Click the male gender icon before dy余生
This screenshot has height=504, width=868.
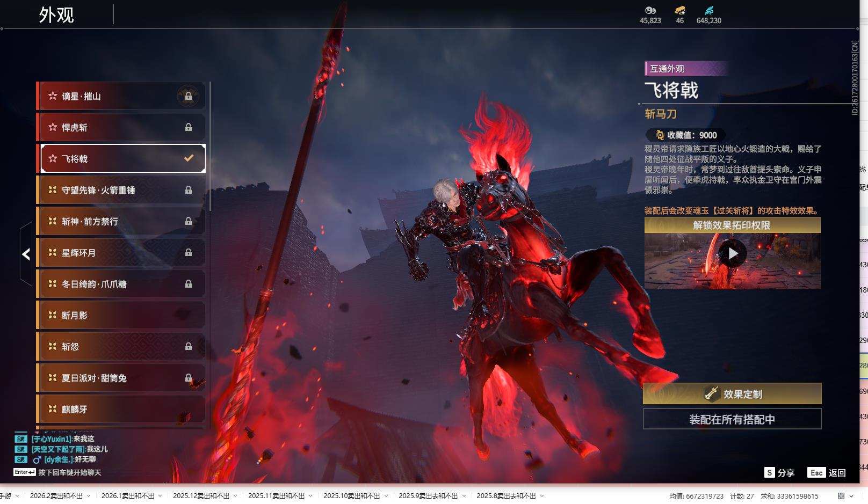pos(37,460)
